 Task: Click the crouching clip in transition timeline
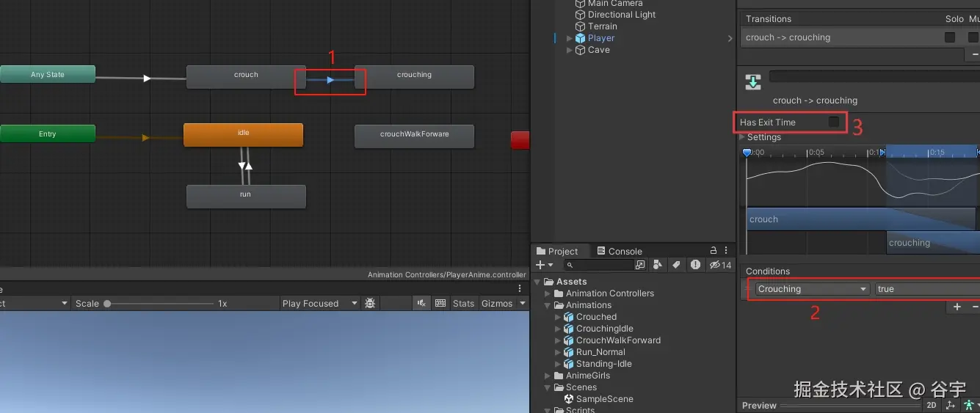pyautogui.click(x=933, y=243)
